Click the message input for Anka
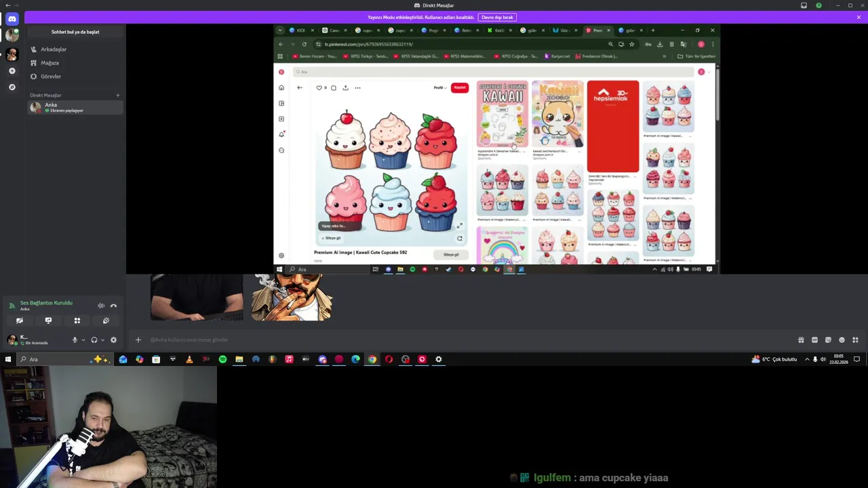868x488 pixels. [x=468, y=340]
